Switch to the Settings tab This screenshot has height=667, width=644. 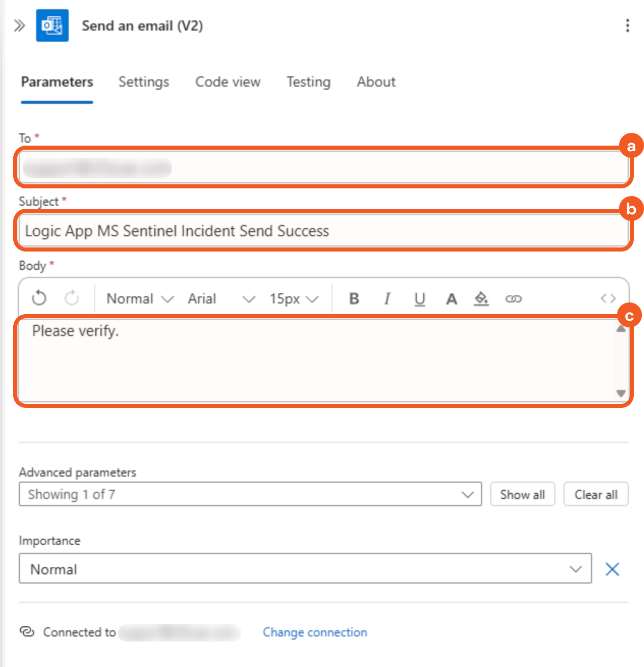144,82
